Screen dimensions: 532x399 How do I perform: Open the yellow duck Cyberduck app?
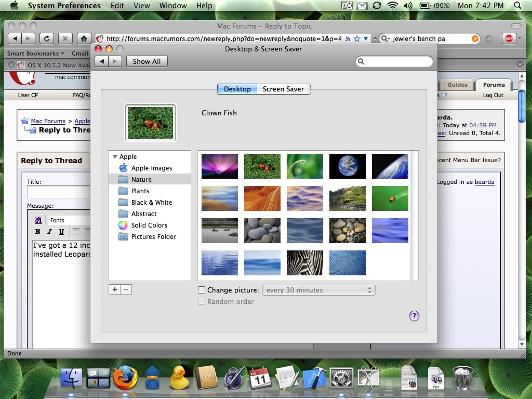coord(179,378)
